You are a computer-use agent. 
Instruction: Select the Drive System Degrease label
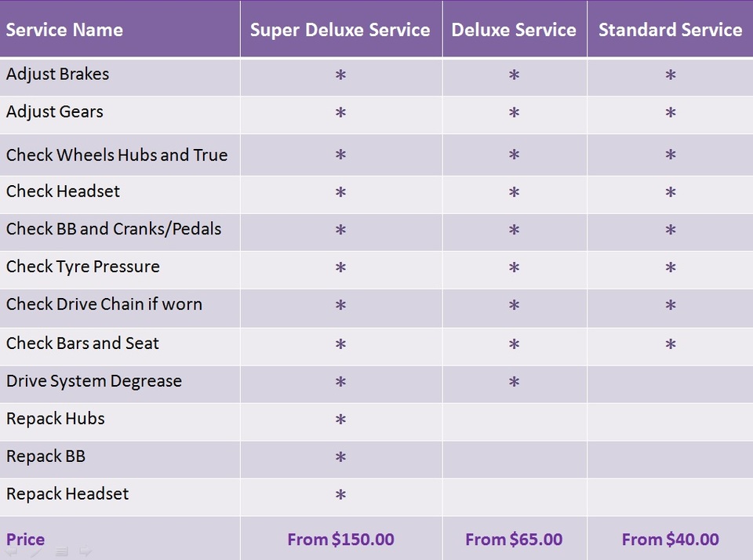(x=94, y=381)
